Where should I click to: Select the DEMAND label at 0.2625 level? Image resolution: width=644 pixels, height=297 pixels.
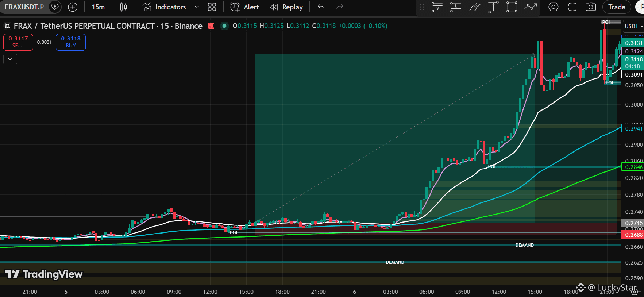pos(395,262)
